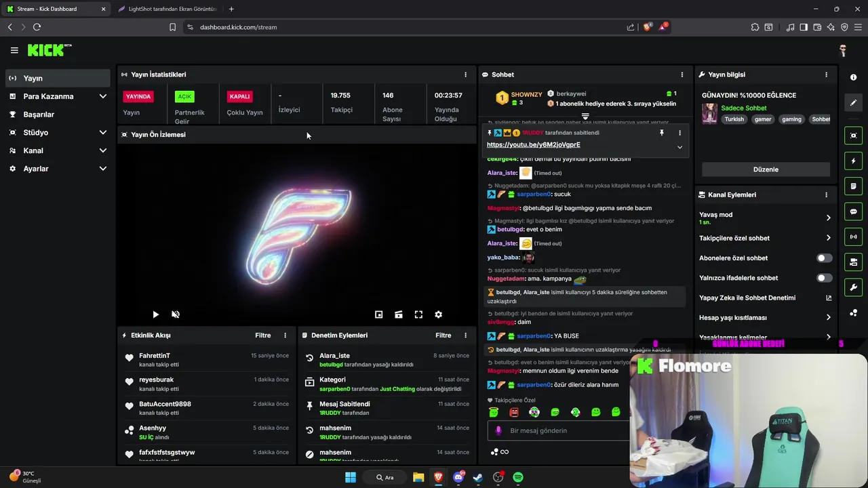Open Hesap yaşı kısıtlaması settings
This screenshot has width=868, height=488.
coord(765,317)
